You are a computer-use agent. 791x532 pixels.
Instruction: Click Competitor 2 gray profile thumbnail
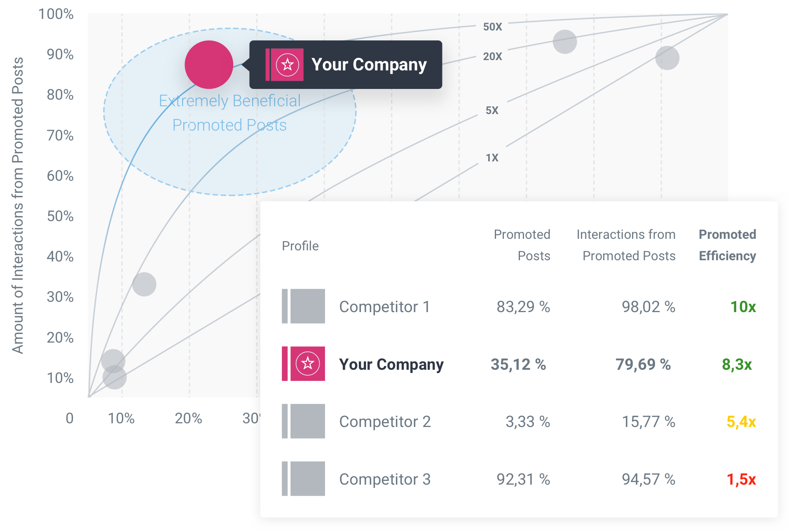pyautogui.click(x=303, y=421)
